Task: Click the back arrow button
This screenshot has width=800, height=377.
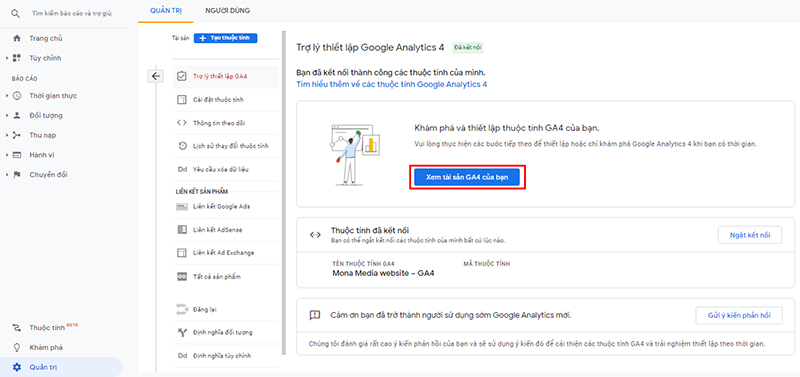Action: (x=156, y=76)
